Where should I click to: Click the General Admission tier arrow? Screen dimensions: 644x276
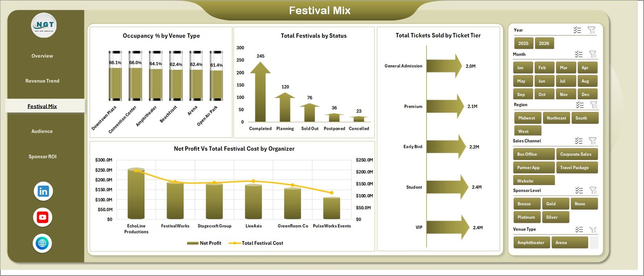click(x=444, y=66)
